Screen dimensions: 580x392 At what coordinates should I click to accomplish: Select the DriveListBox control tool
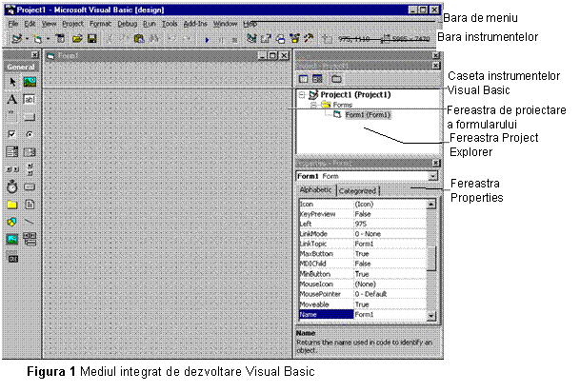point(30,186)
